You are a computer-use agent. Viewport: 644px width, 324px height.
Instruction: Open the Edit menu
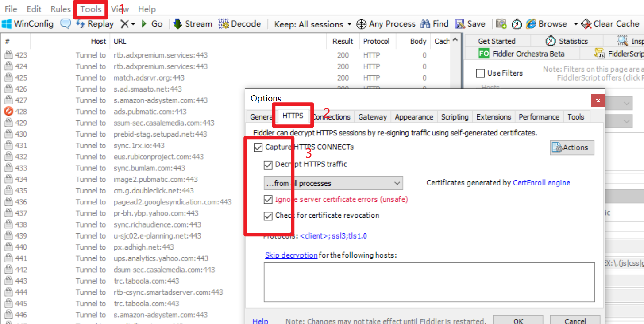pos(34,9)
